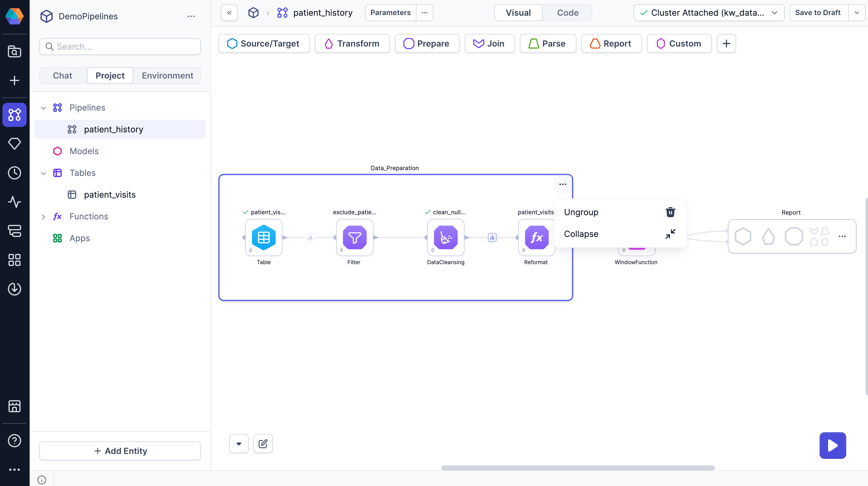Select the DataCleansing gem icon

click(x=445, y=237)
